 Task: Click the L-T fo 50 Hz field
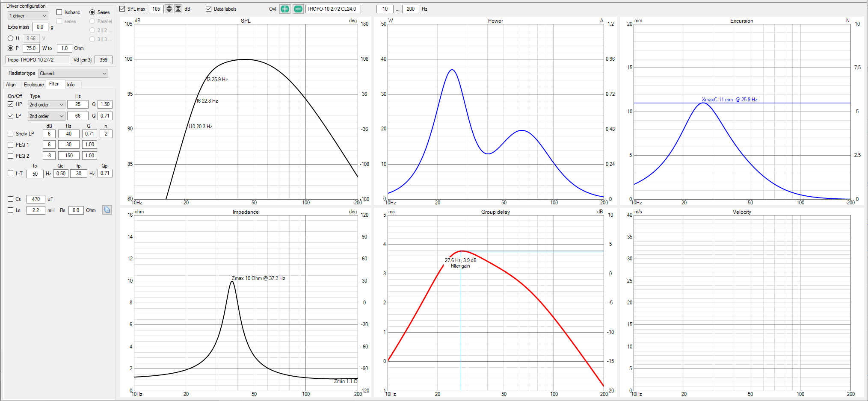(x=35, y=174)
